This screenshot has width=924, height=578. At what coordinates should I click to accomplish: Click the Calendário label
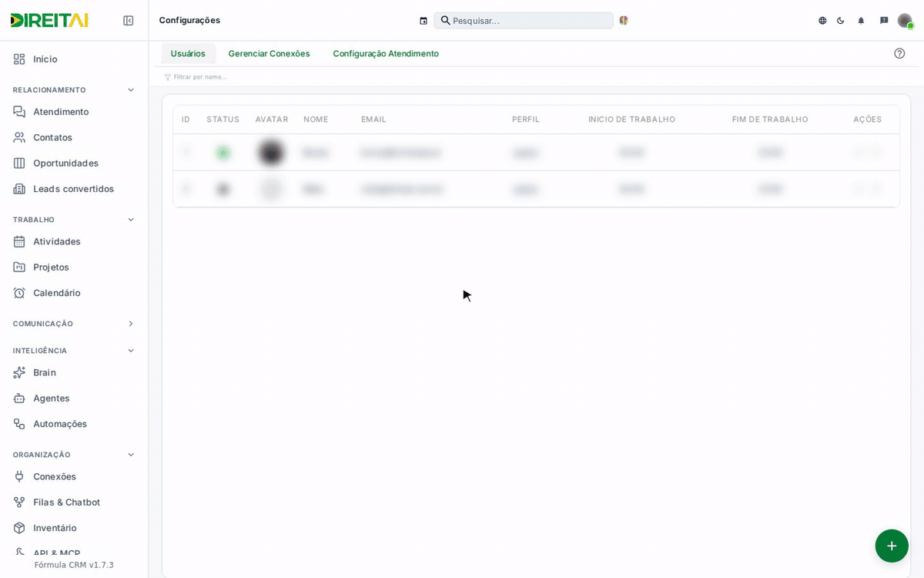[x=56, y=293]
